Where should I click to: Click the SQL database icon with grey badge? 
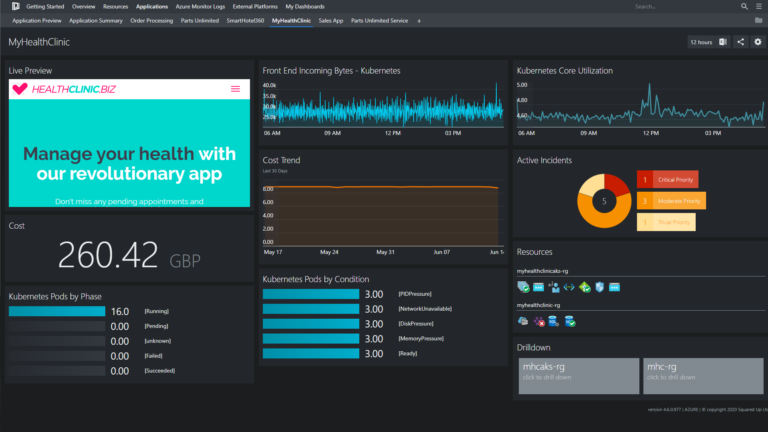pyautogui.click(x=553, y=321)
